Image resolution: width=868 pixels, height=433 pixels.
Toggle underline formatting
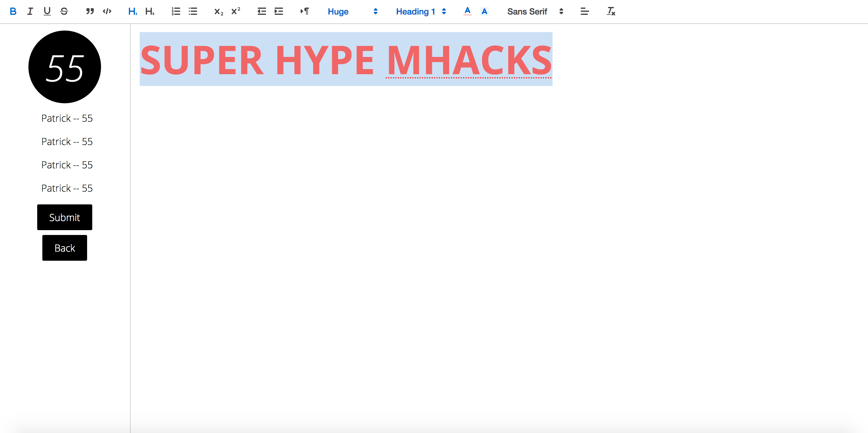[x=47, y=12]
